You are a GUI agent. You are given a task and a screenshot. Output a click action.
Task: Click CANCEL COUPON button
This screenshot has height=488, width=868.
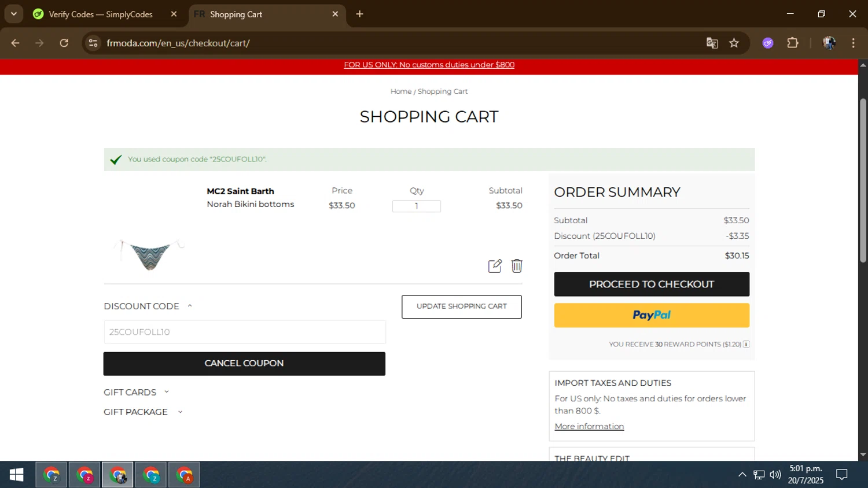(x=244, y=364)
